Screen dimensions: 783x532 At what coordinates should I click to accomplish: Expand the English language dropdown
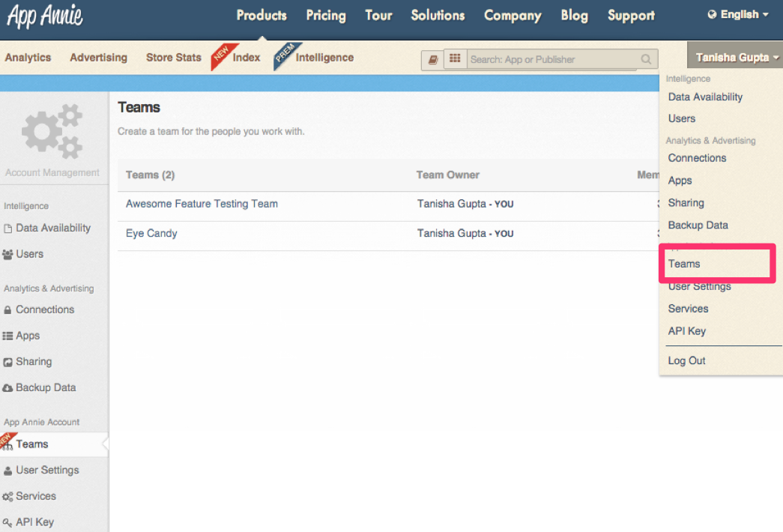(738, 14)
